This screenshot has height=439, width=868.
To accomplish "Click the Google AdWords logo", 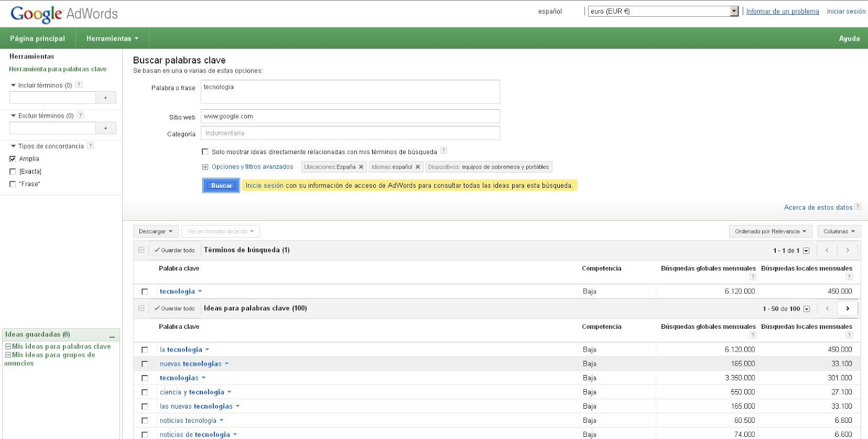I will pyautogui.click(x=64, y=14).
